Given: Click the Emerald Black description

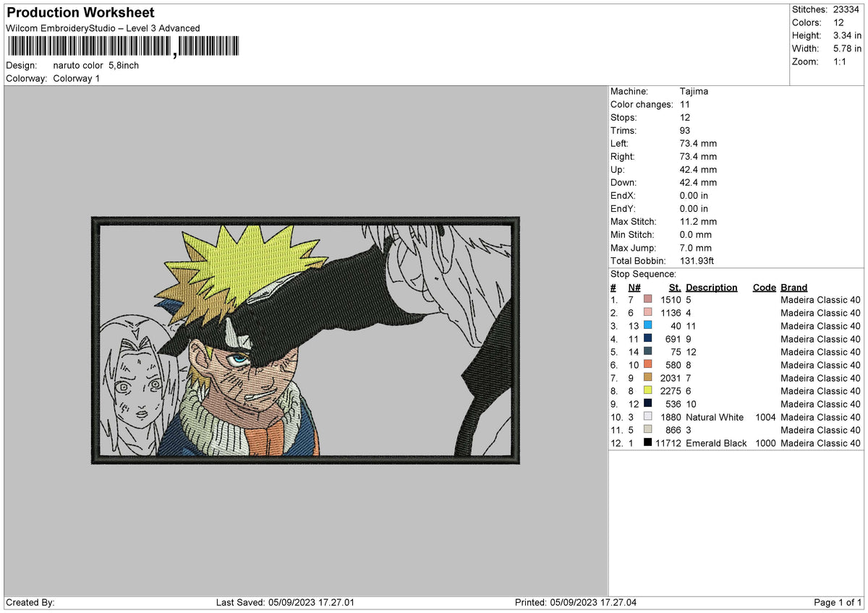Looking at the screenshot, I should [716, 443].
